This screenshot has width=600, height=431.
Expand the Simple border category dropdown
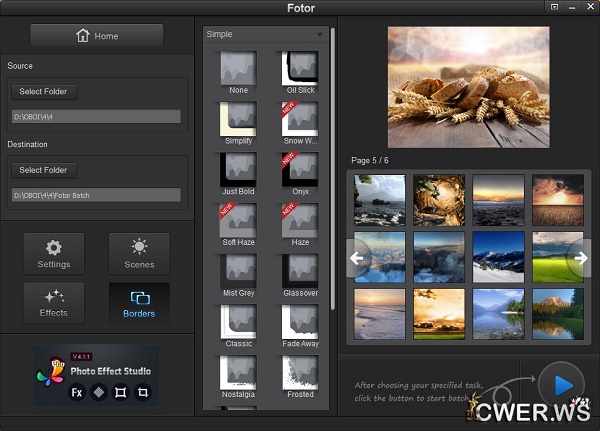click(266, 34)
